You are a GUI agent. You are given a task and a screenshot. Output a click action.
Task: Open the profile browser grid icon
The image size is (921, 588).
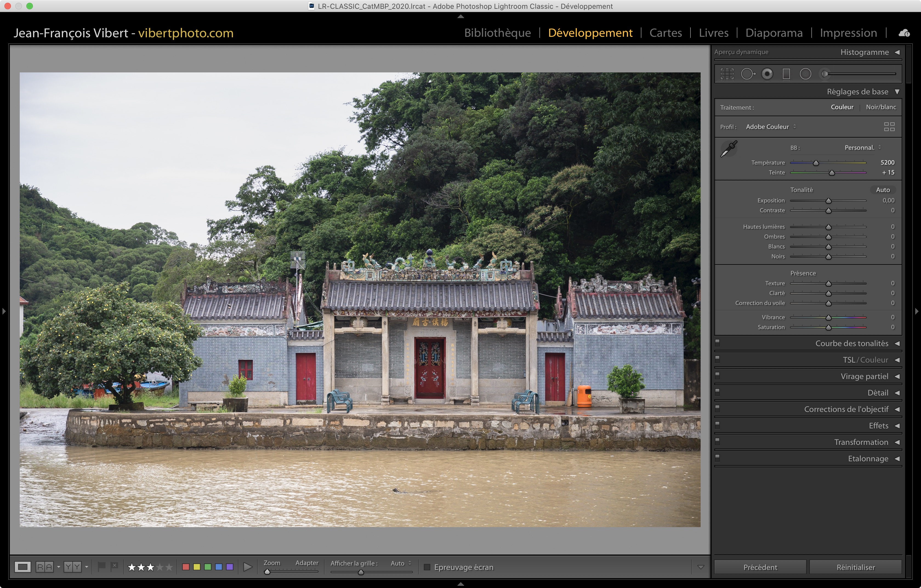pyautogui.click(x=889, y=127)
